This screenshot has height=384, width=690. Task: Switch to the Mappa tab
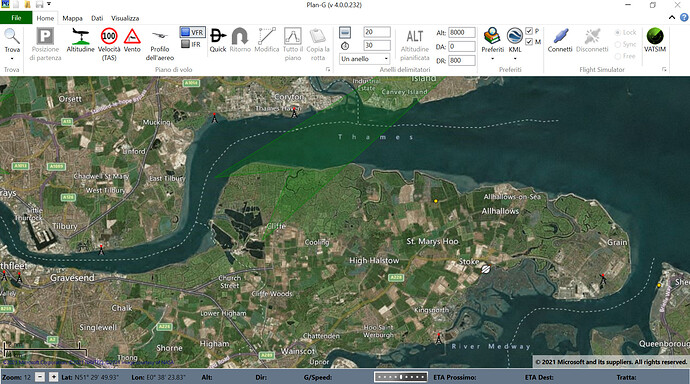72,18
